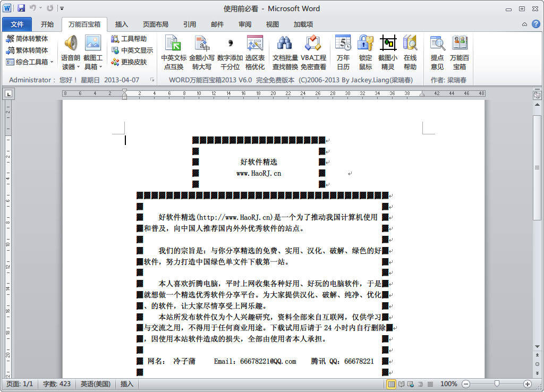Switch to Web Layout view
The width and height of the screenshot is (544, 392).
coord(411,384)
